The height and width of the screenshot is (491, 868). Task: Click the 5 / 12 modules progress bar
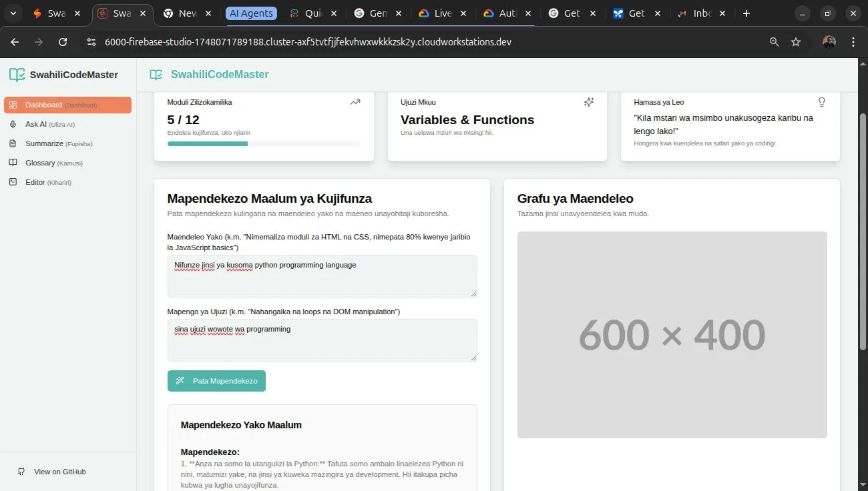tap(264, 143)
